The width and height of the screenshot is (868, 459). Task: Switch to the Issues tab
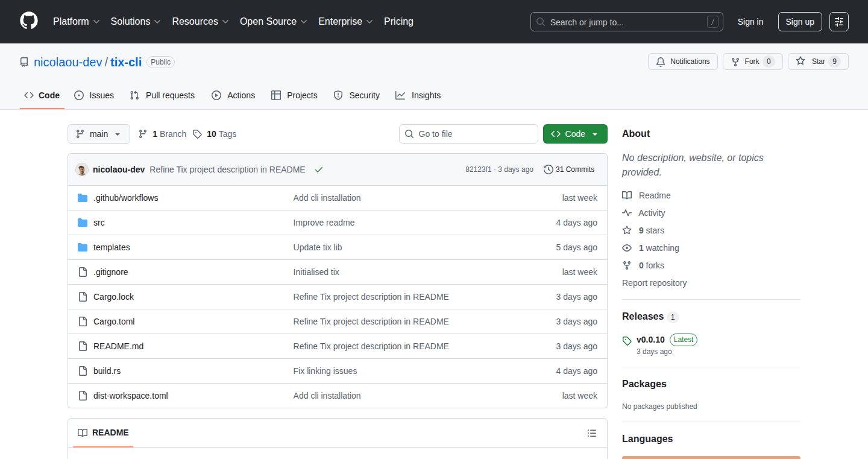[94, 95]
